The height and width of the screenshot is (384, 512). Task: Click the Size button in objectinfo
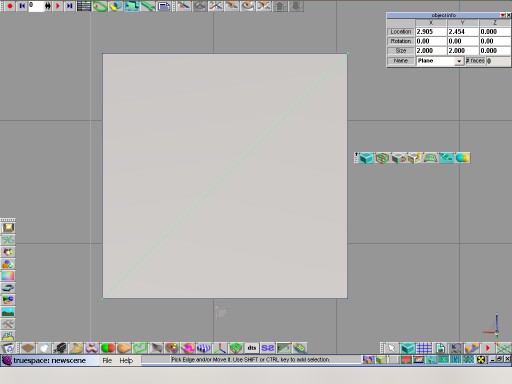tap(401, 51)
